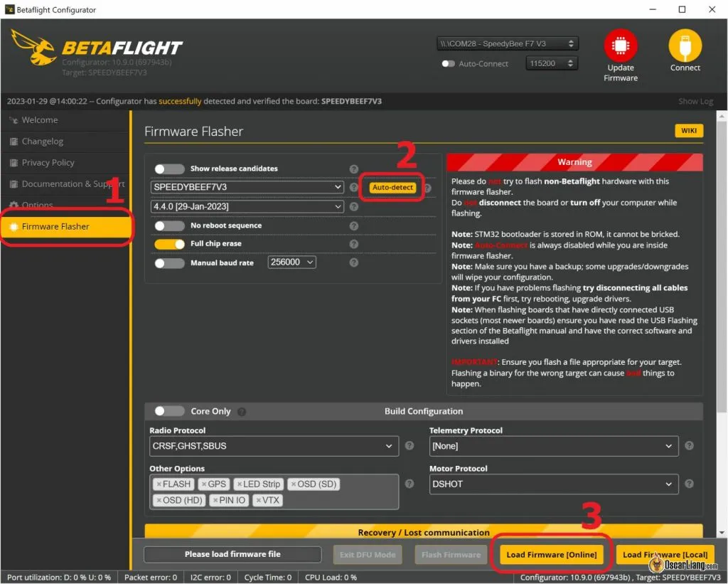The height and width of the screenshot is (584, 728).
Task: Click the Update Firmware chip icon
Action: click(620, 46)
